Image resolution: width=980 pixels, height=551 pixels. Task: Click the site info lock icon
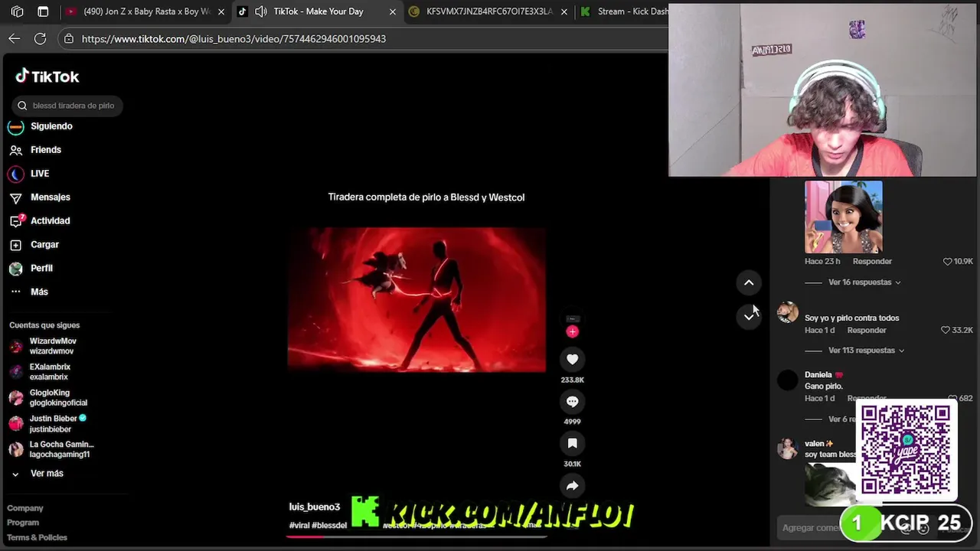coord(69,38)
